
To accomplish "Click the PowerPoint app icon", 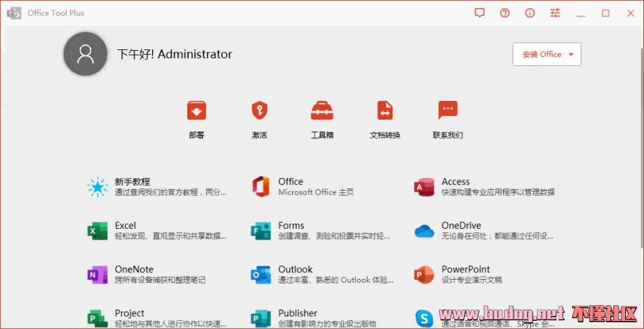I will click(x=424, y=275).
